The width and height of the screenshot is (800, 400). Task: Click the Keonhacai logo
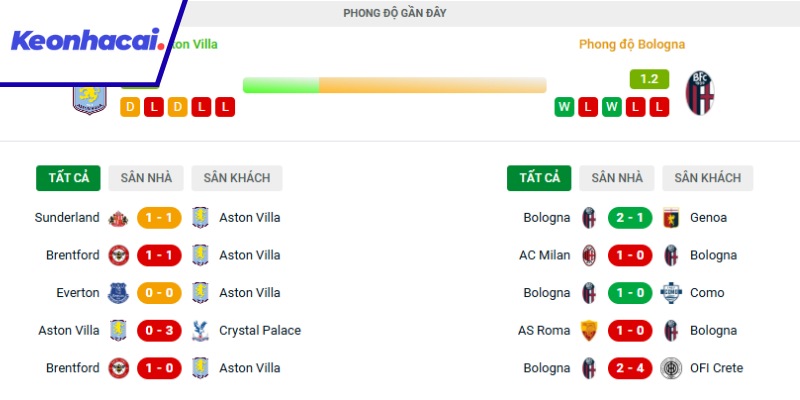[x=86, y=41]
